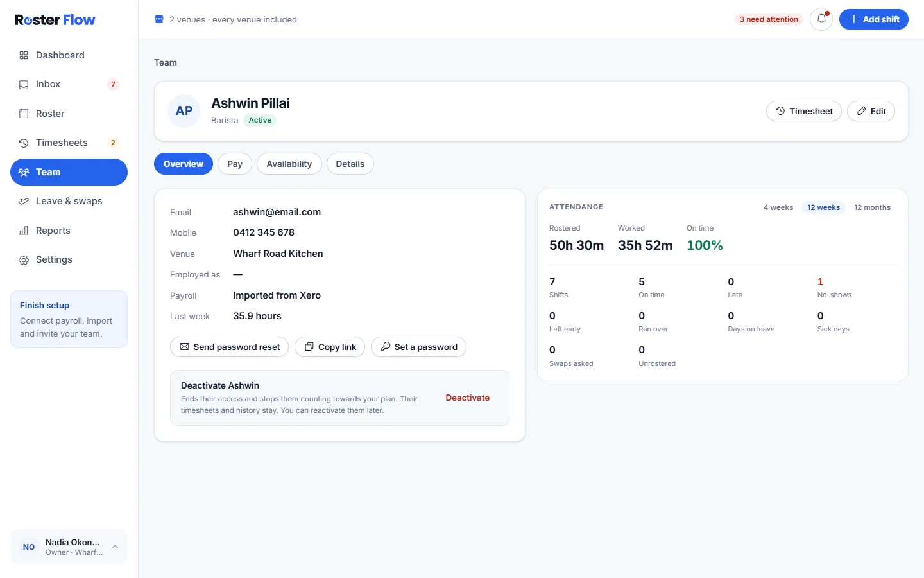Click the Timesheets badge showing 2
924x578 pixels.
[114, 143]
